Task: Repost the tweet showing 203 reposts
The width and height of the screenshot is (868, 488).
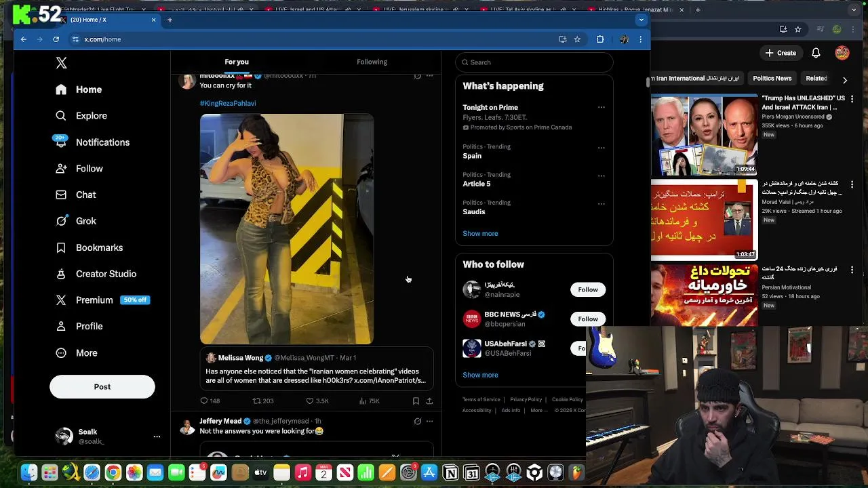Action: click(x=263, y=401)
